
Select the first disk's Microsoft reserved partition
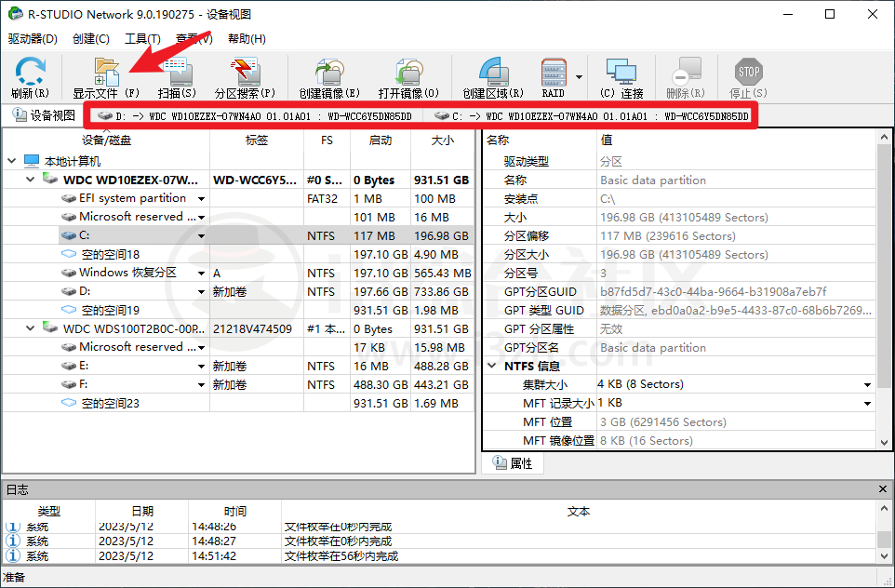[x=238, y=217]
